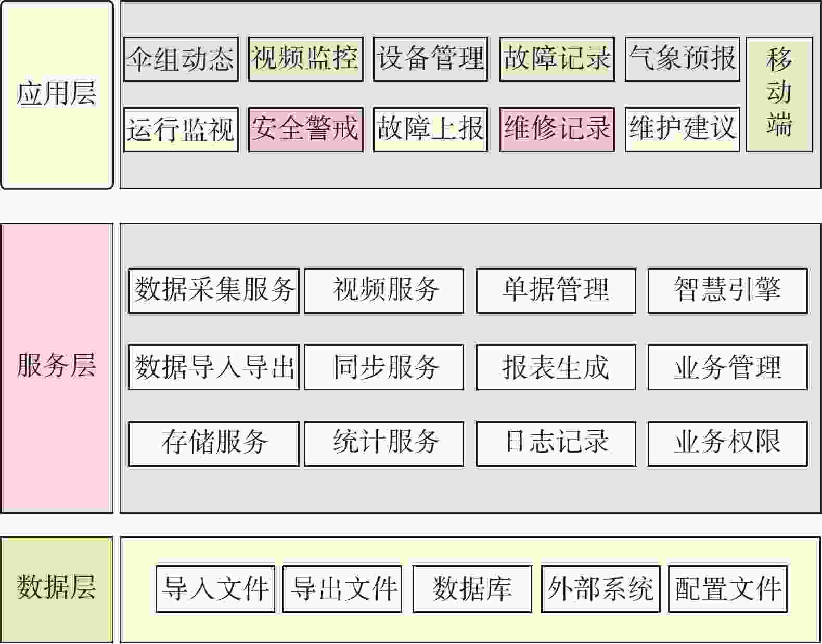Click the 导出文件 box
Screen dimensions: 822x644
coord(342,589)
